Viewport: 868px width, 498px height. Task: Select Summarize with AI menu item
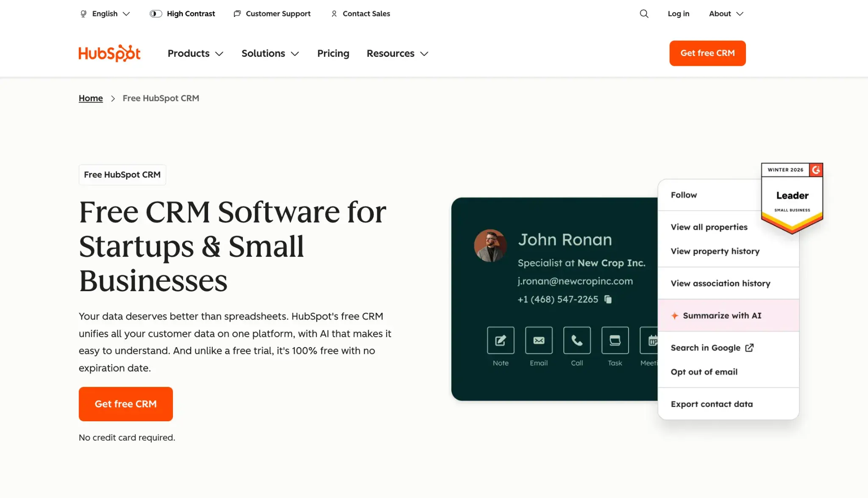pos(729,315)
